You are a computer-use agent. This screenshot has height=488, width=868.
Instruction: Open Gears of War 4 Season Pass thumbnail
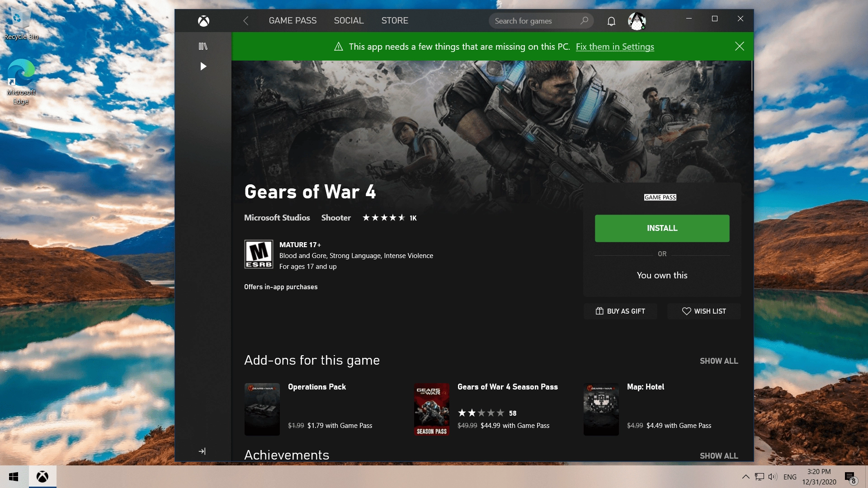click(432, 409)
